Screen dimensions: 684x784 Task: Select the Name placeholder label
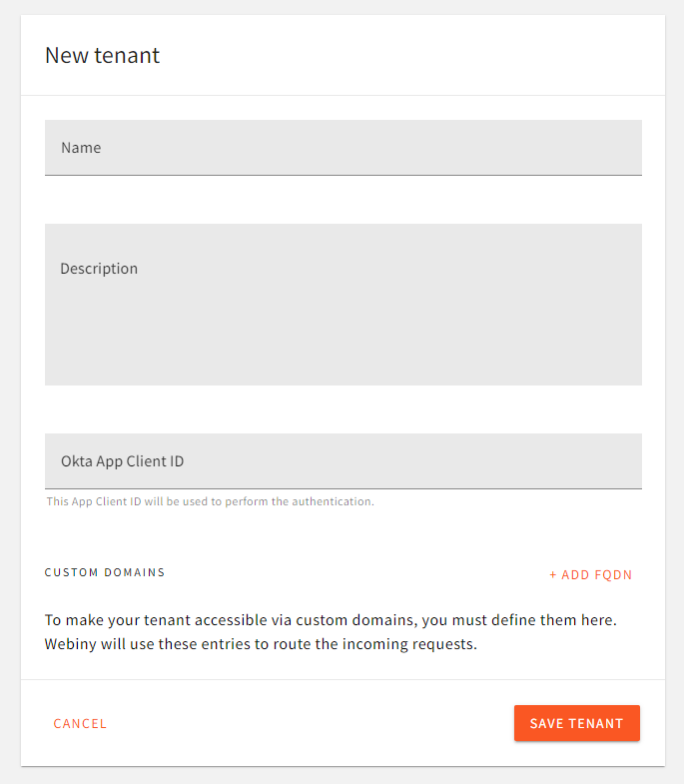pyautogui.click(x=81, y=148)
